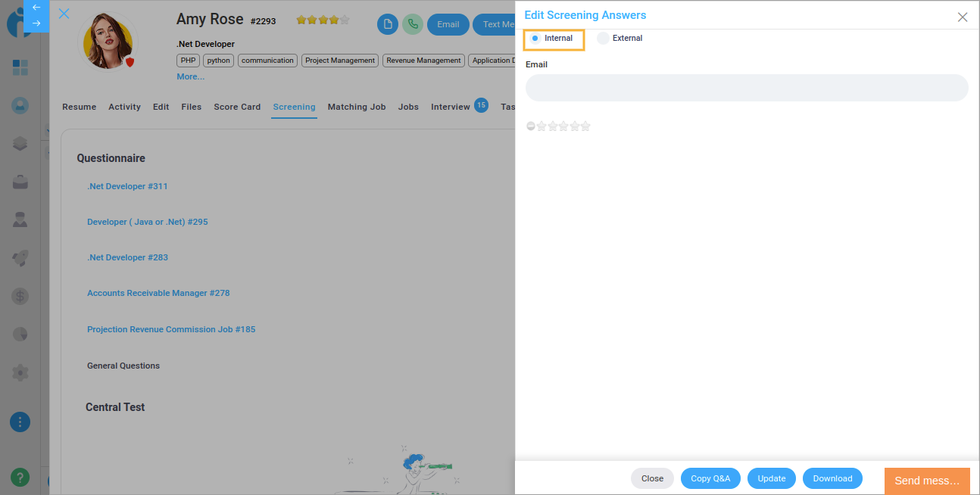Click the Download button
Viewport: 980px width, 495px height.
[x=833, y=478]
